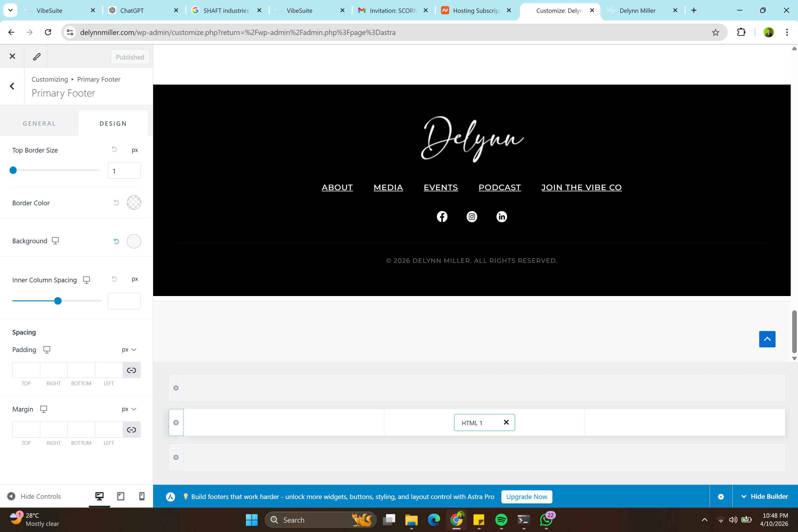Image resolution: width=798 pixels, height=532 pixels.
Task: Switch to the ChatGPT browser tab
Action: [144, 10]
